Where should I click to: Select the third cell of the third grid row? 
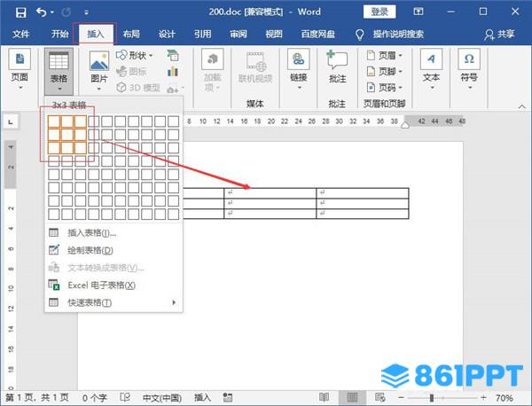(x=81, y=148)
